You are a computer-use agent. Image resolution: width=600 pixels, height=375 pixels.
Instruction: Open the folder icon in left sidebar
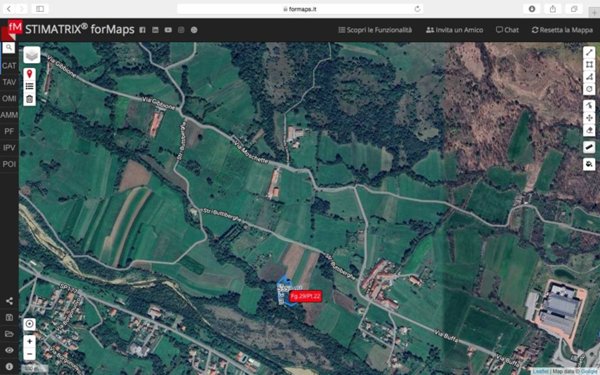[x=9, y=334]
